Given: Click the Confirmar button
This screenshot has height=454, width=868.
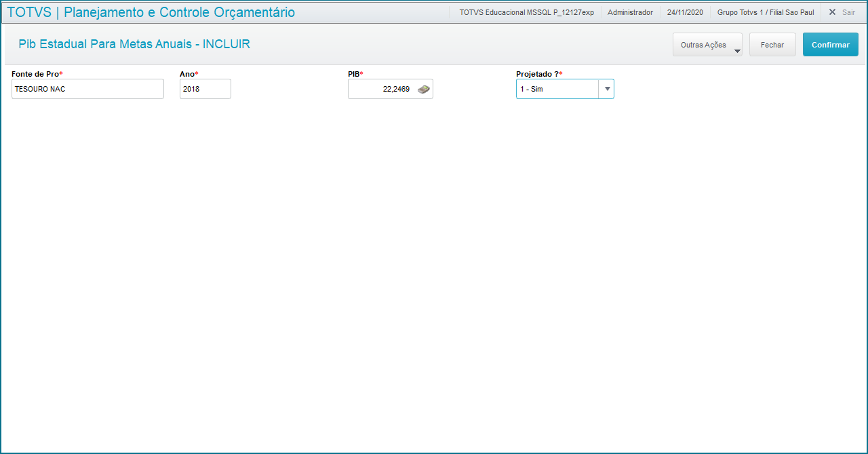Looking at the screenshot, I should point(831,45).
